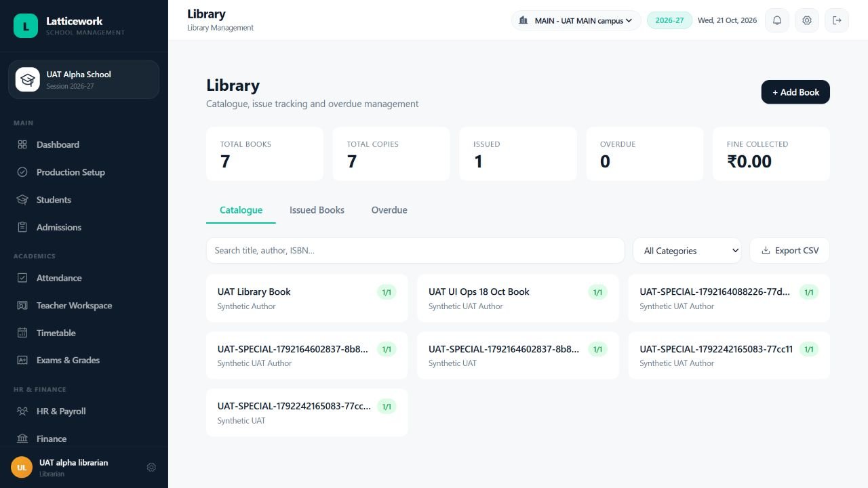Click the Admissions clipboard icon
868x488 pixels.
22,227
